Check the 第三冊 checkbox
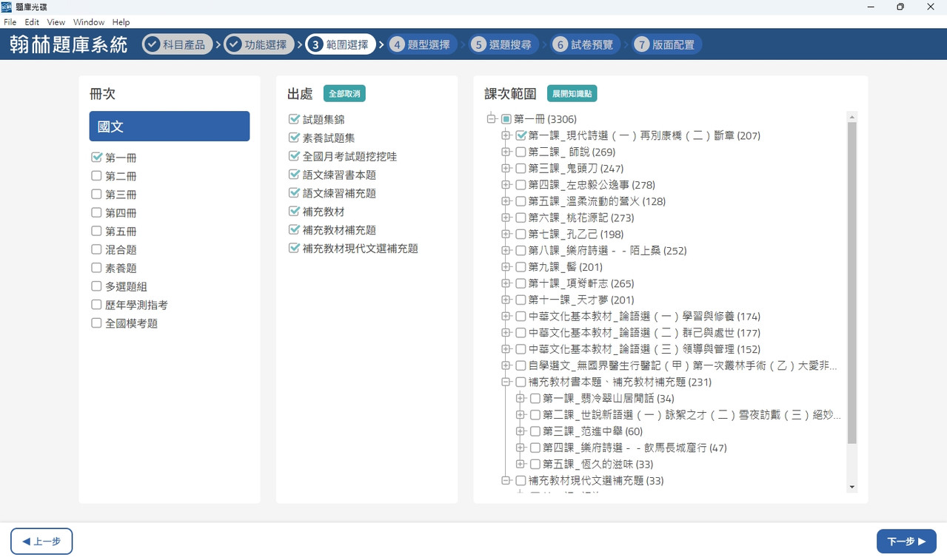 click(x=96, y=195)
